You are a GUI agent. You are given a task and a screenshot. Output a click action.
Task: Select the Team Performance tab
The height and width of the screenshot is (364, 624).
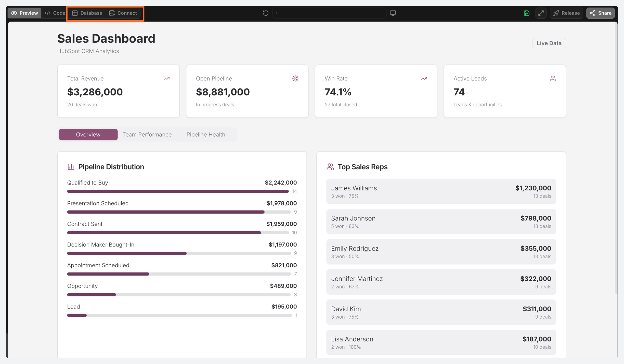point(147,134)
